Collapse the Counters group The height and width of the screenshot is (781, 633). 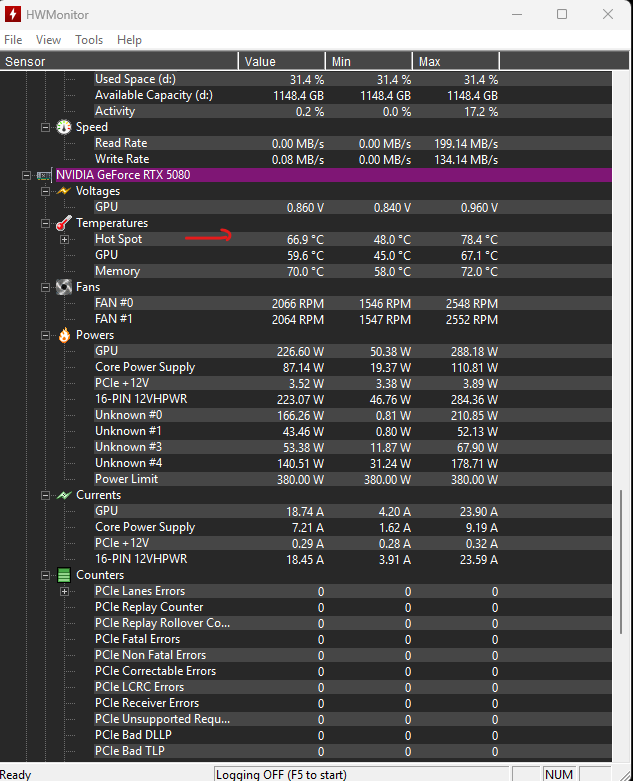pyautogui.click(x=45, y=575)
